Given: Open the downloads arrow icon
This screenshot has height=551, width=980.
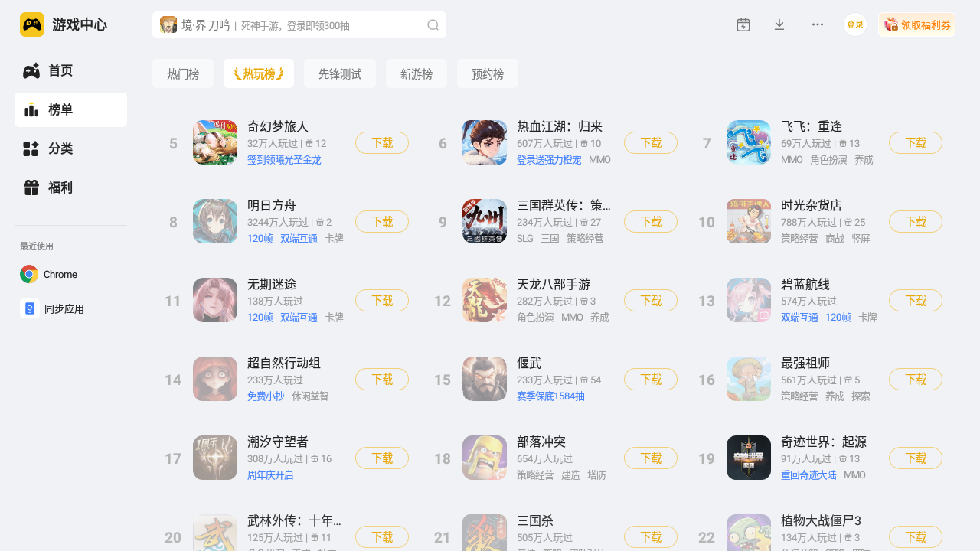Looking at the screenshot, I should point(779,24).
